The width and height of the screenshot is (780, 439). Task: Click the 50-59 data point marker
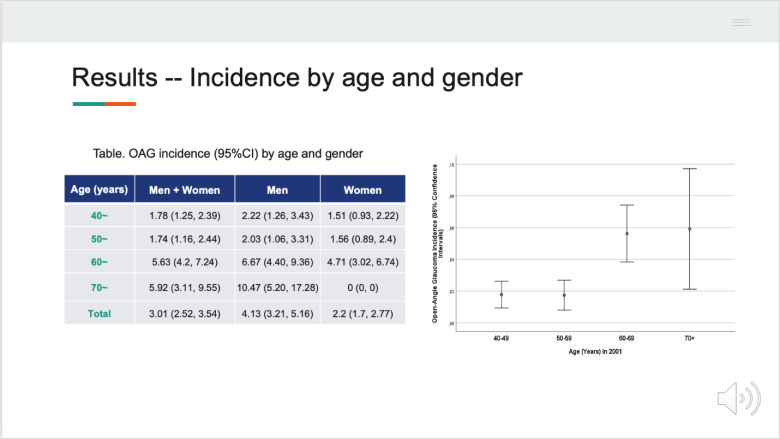tap(564, 295)
